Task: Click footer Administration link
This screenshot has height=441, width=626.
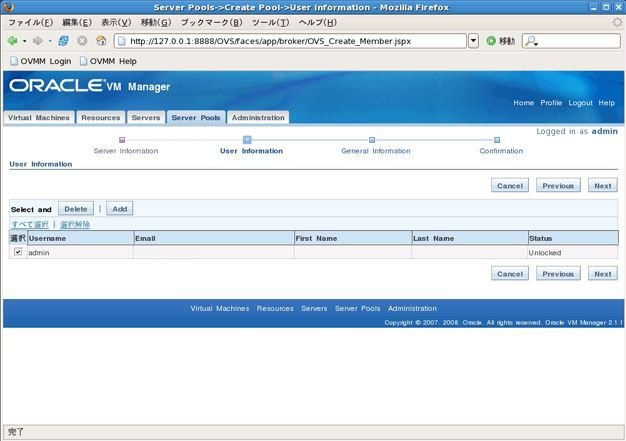Action: click(x=412, y=308)
